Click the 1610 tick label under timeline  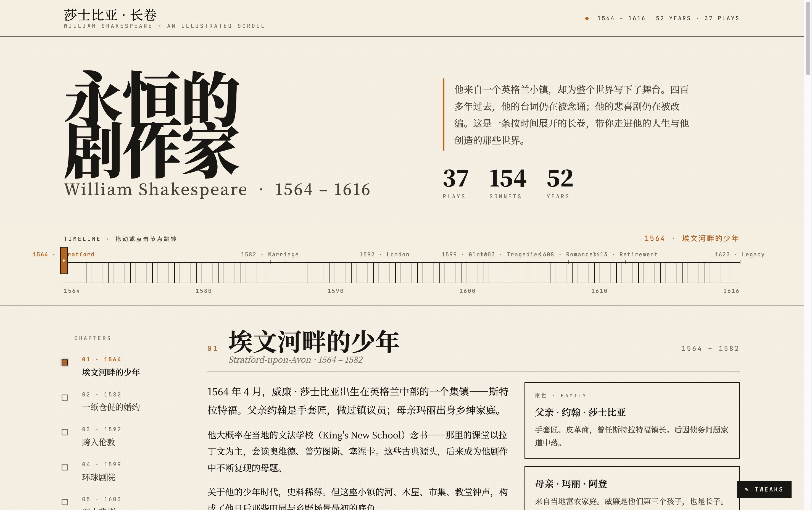coord(599,291)
